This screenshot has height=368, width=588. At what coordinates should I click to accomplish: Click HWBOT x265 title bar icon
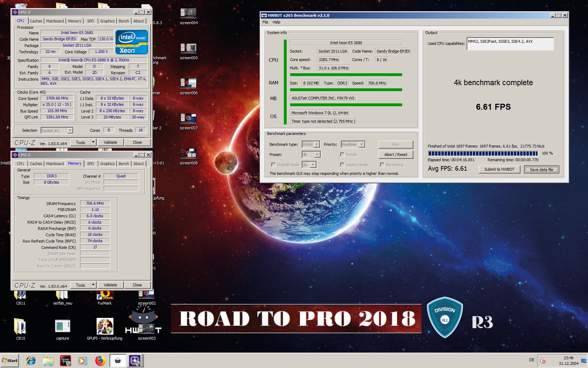264,15
